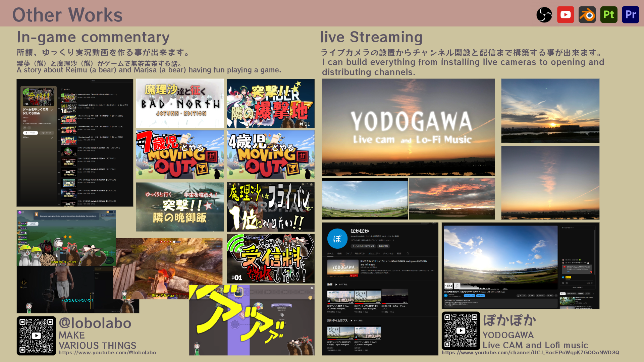Click the like button under the live video
Viewport: 644px width, 362px height.
[519, 296]
